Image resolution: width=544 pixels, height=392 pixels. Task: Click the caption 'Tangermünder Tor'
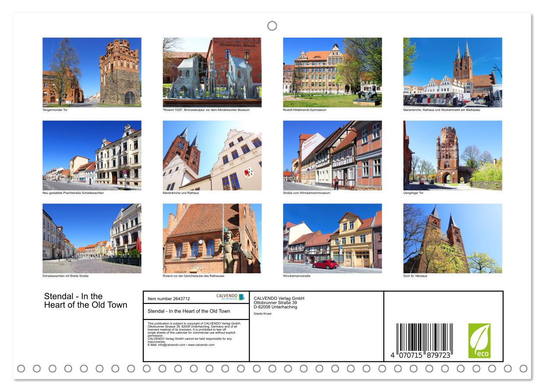click(55, 110)
